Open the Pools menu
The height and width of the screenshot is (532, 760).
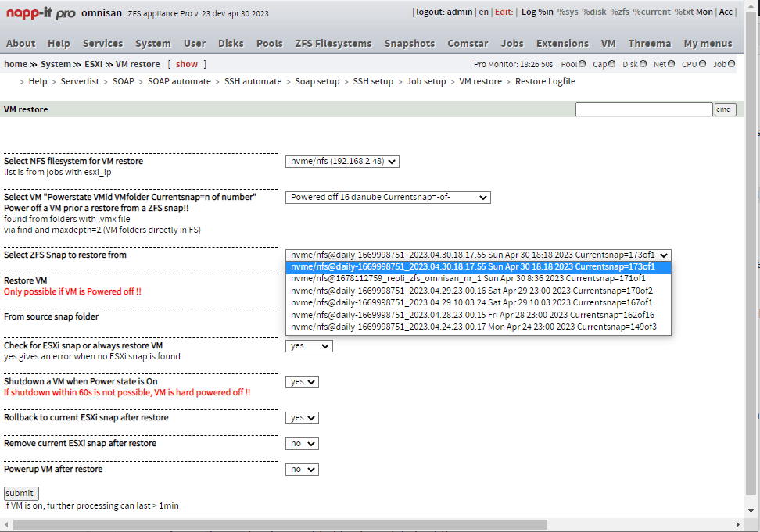point(270,44)
